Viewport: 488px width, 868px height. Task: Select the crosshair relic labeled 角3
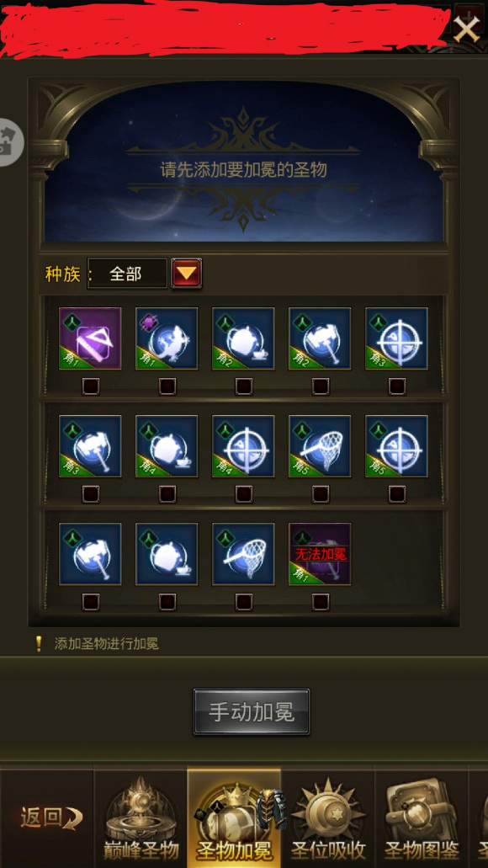(x=396, y=338)
